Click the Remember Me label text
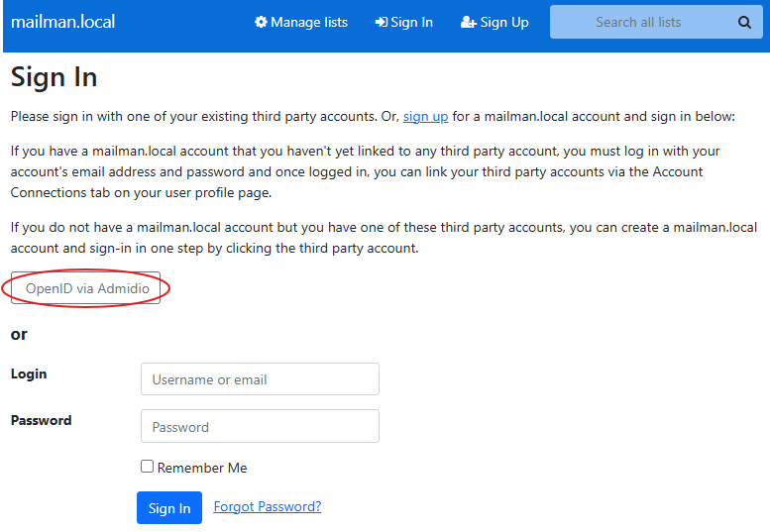This screenshot has width=770, height=532. pyautogui.click(x=202, y=468)
